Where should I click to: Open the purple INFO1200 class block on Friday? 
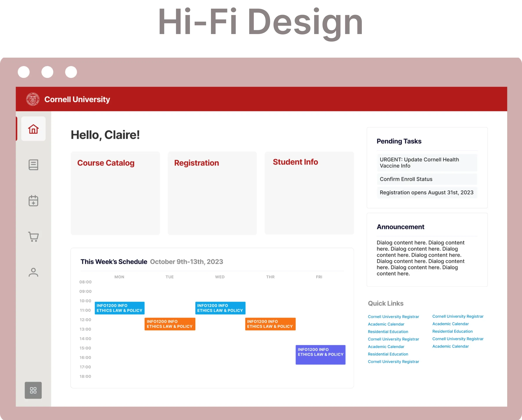coord(321,355)
